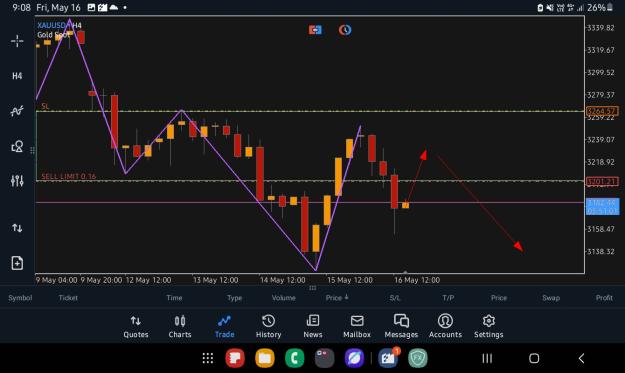Sort by Type column header
625x373 pixels.
234,298
